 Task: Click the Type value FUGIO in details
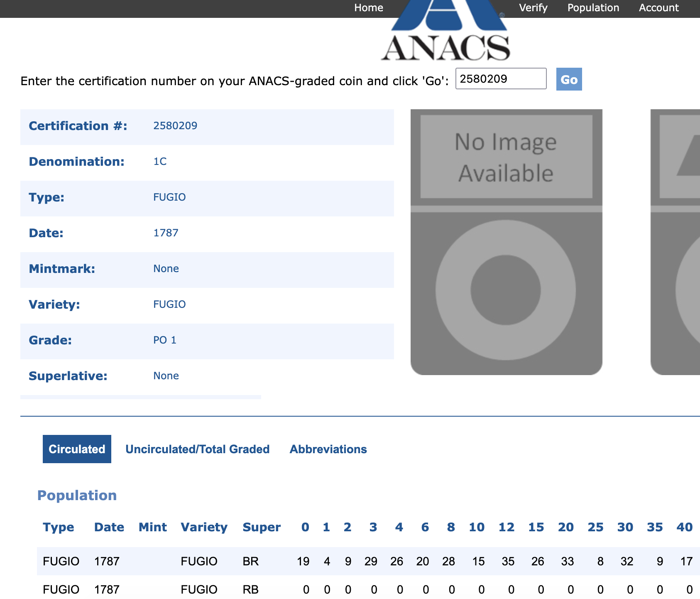(x=169, y=197)
